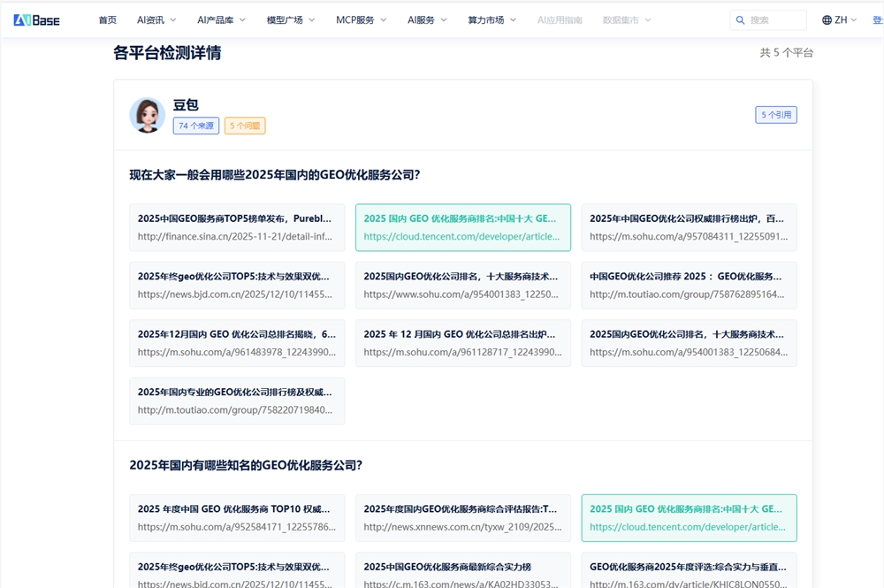Click the AI Base logo
The height and width of the screenshot is (588, 884).
[37, 19]
